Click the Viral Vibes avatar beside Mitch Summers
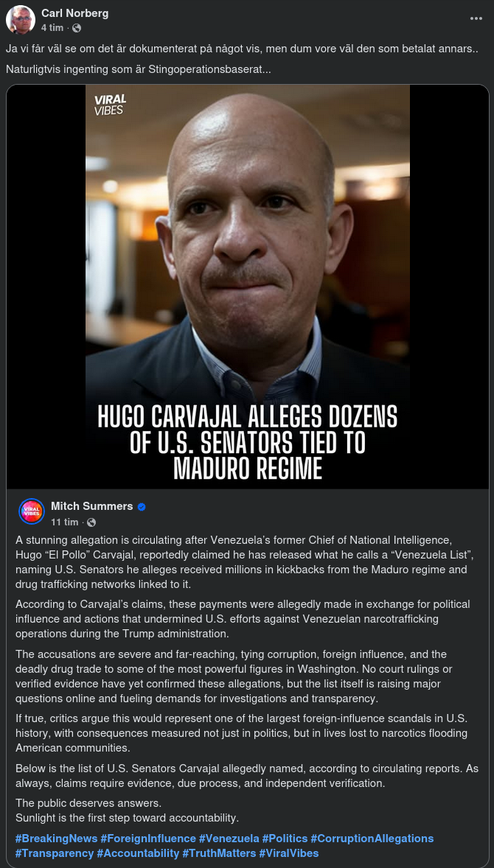The height and width of the screenshot is (868, 494). coord(32,511)
